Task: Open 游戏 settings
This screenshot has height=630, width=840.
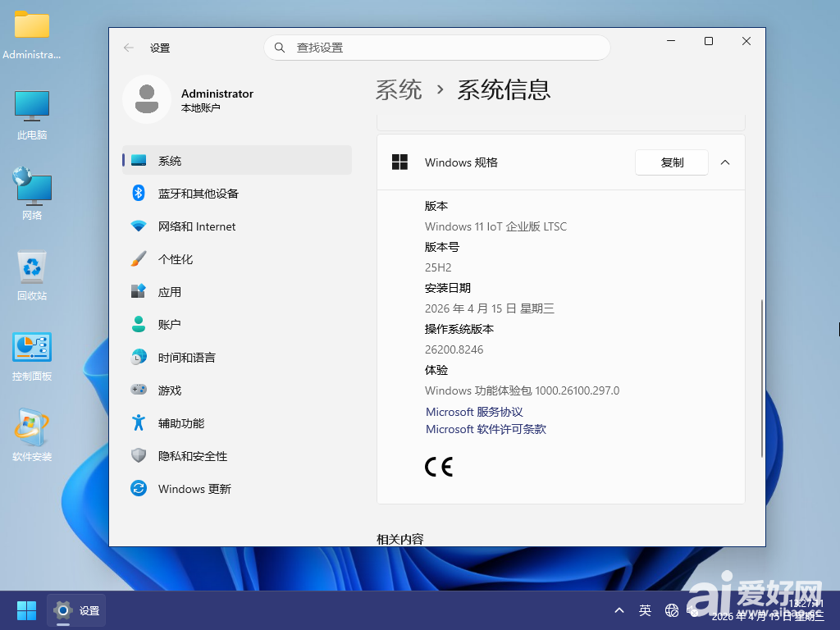Action: click(x=237, y=390)
